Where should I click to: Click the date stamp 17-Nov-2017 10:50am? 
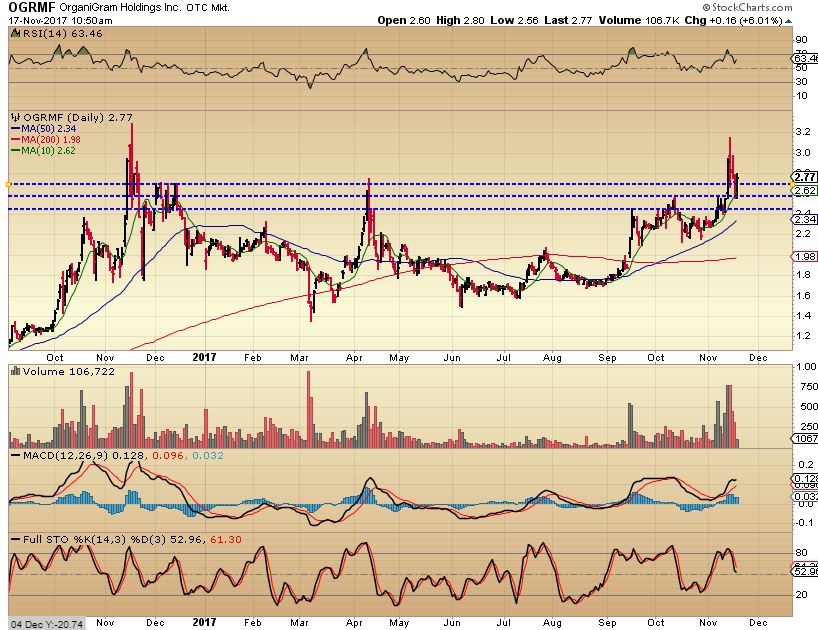click(61, 20)
